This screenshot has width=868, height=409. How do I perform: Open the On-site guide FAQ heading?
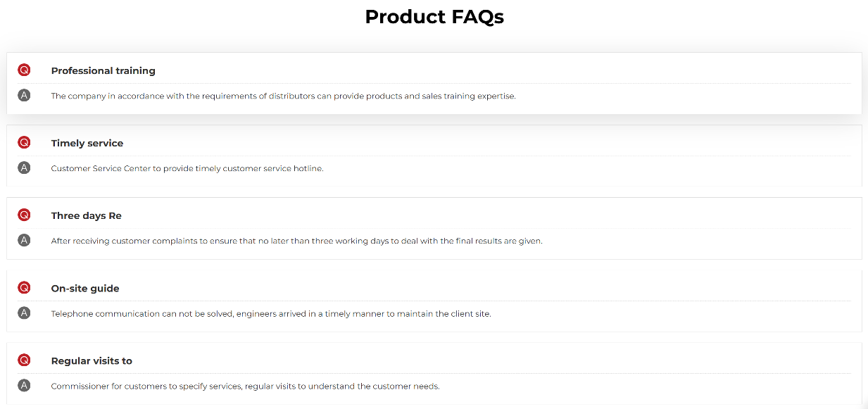click(x=85, y=289)
